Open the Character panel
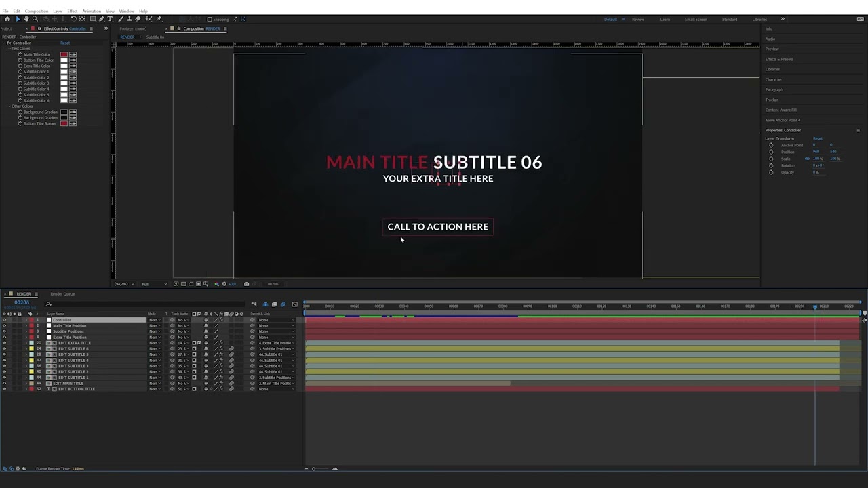 [x=774, y=79]
